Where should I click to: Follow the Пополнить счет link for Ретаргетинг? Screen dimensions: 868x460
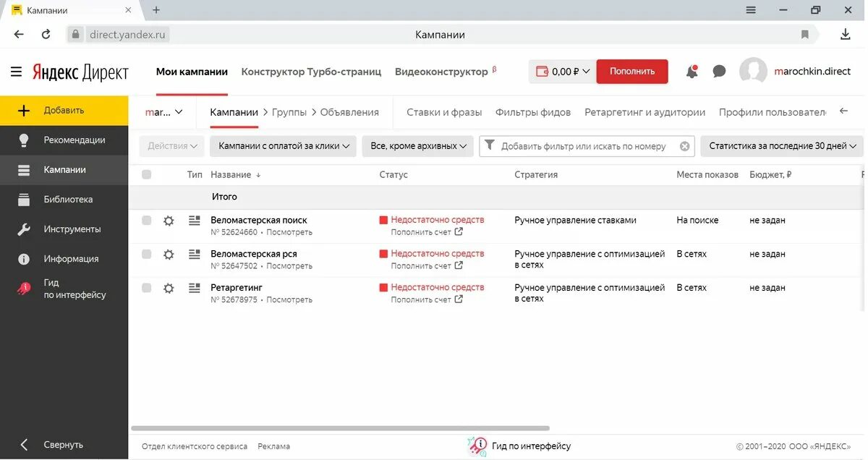coord(422,299)
